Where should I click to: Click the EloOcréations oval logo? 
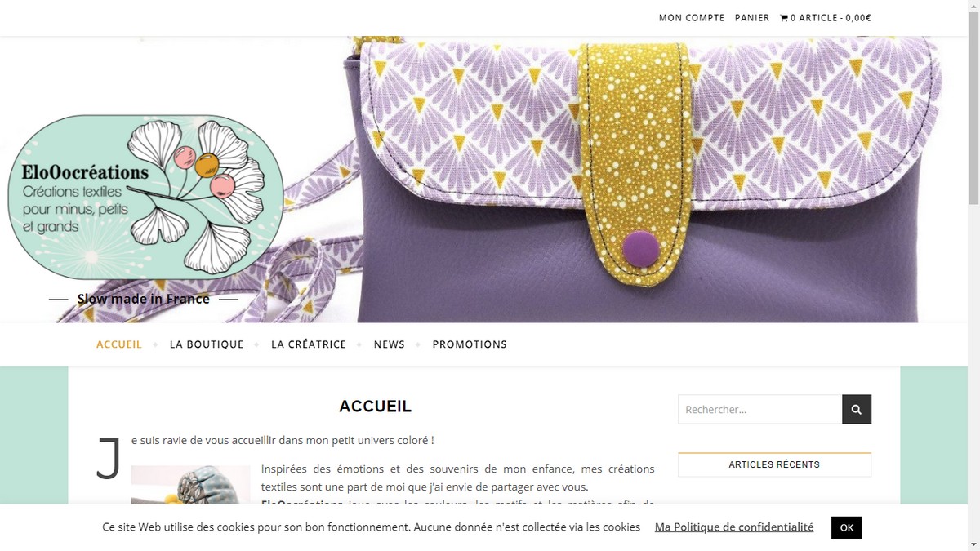pos(146,198)
